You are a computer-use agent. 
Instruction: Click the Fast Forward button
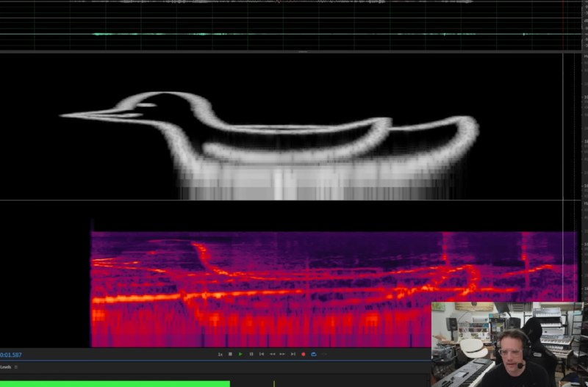pos(282,354)
